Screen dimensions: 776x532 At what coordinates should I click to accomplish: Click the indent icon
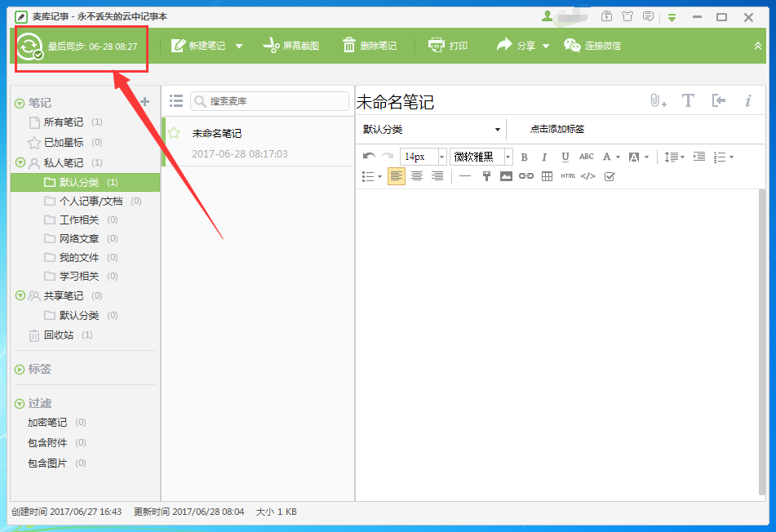point(699,157)
